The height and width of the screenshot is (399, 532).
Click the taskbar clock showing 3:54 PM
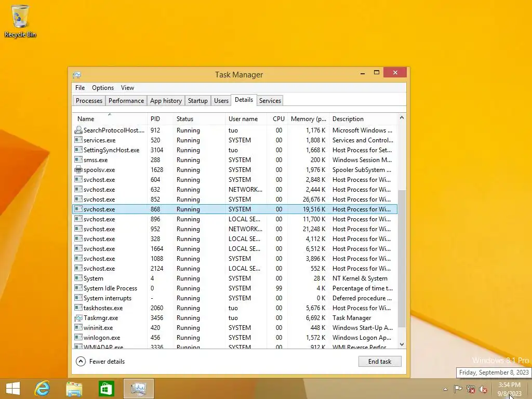pos(509,389)
